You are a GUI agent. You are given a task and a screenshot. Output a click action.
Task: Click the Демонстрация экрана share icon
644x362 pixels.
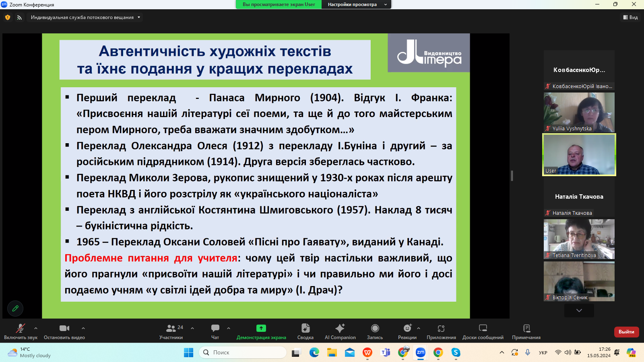[261, 328]
